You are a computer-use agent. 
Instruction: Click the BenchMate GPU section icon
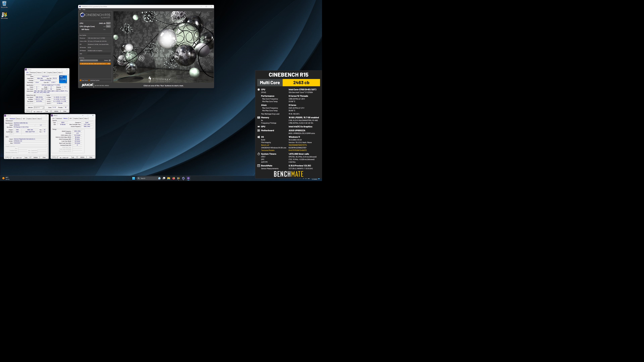(259, 127)
